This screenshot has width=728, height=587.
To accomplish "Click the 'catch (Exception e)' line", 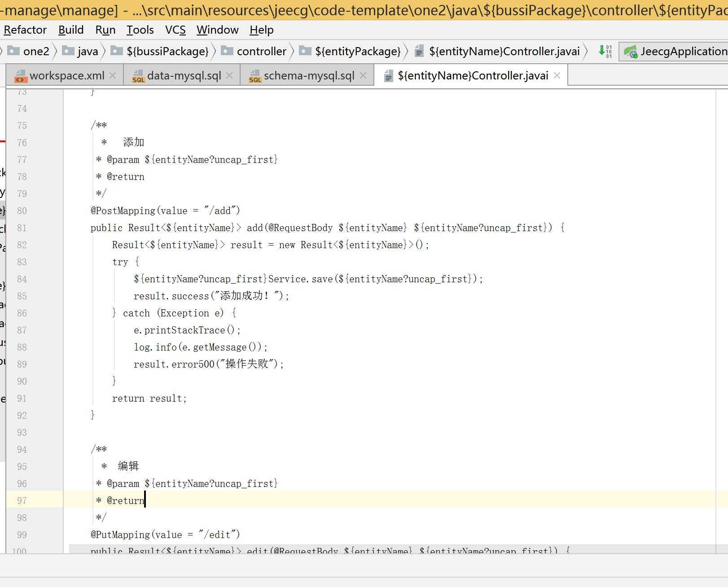I will [x=174, y=313].
